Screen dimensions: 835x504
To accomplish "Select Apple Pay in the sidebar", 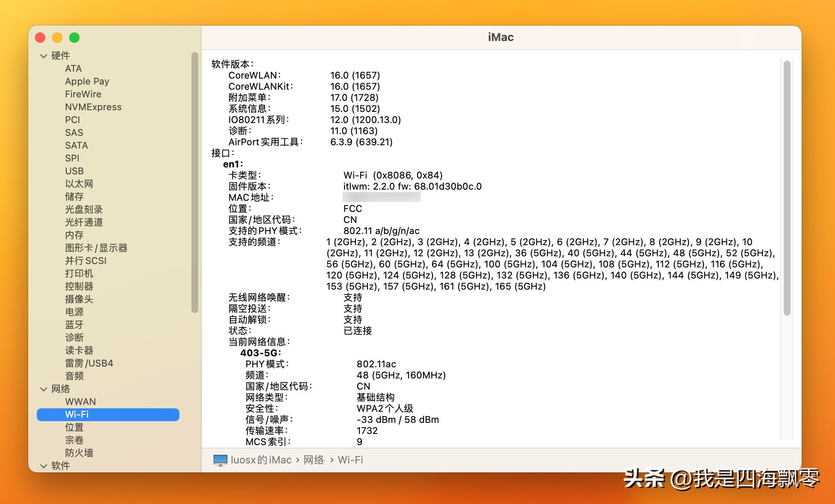I will (87, 81).
